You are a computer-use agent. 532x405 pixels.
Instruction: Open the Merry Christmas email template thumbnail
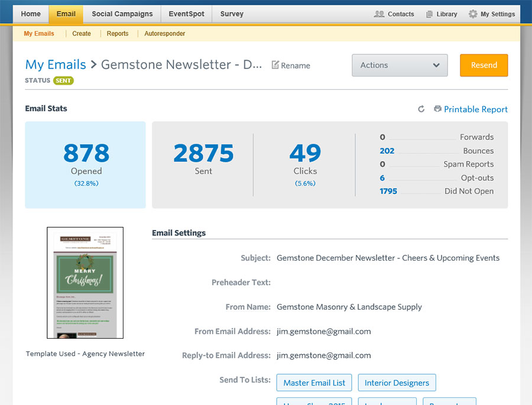click(85, 283)
